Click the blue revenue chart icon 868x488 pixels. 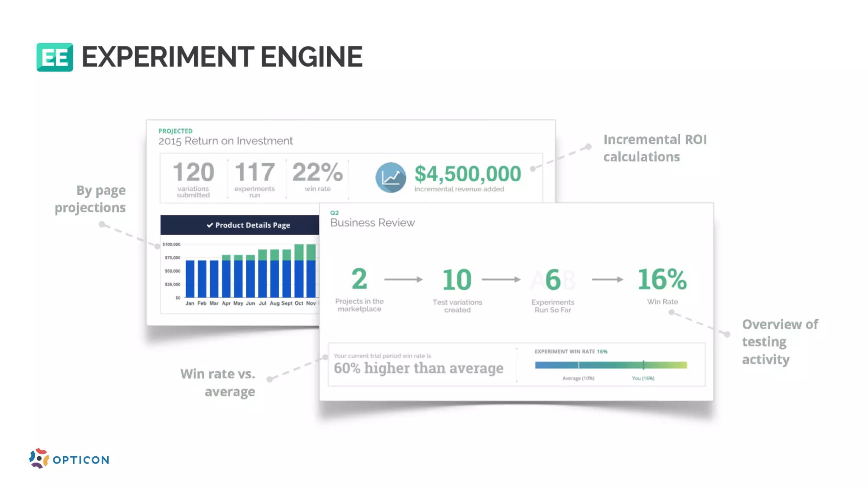390,177
